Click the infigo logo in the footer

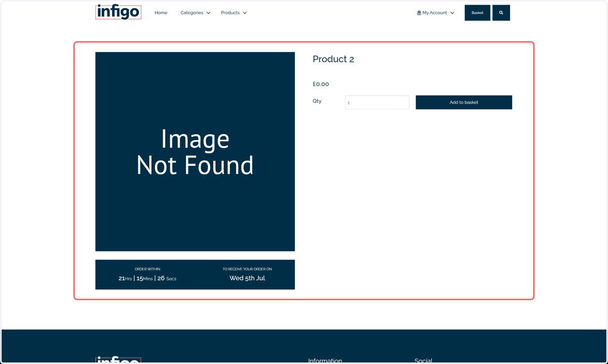click(118, 360)
